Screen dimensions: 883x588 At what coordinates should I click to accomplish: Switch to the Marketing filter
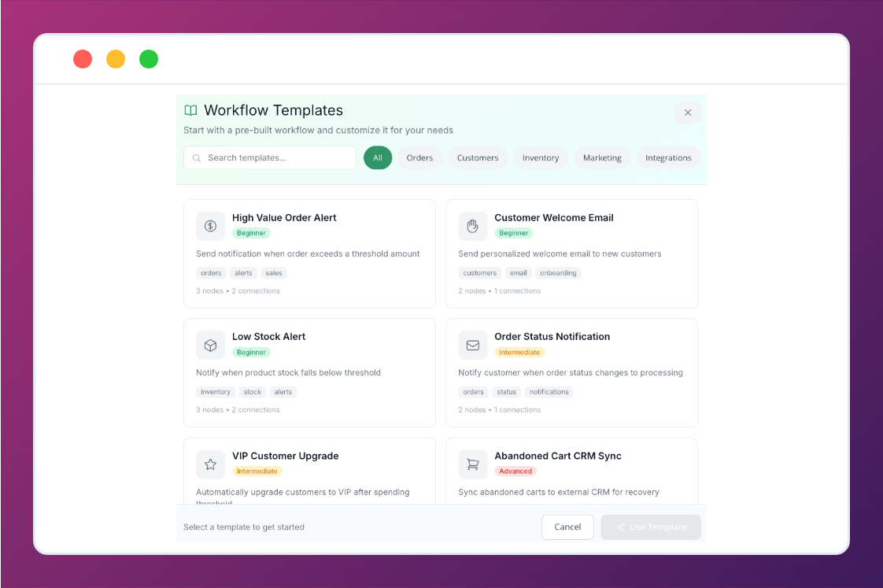click(x=602, y=157)
